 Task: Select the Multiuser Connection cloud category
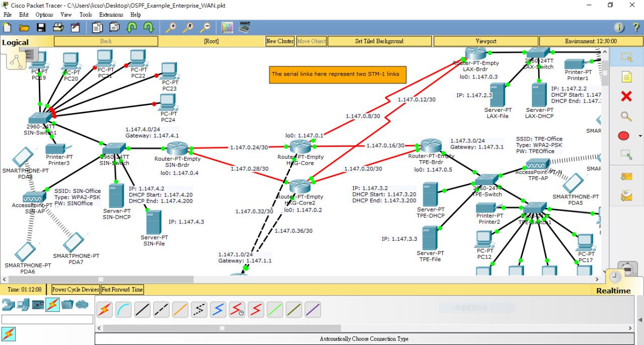[x=82, y=304]
